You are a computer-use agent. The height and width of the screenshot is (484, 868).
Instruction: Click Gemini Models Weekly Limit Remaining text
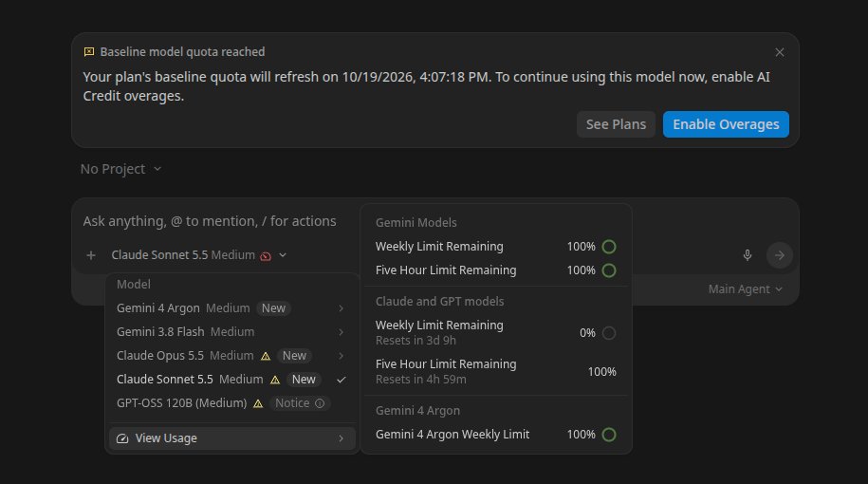point(439,247)
